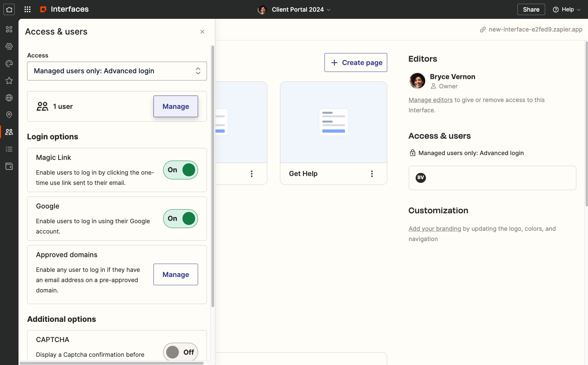Click the main page vertical scrollbar
The image size is (588, 365).
point(586,124)
